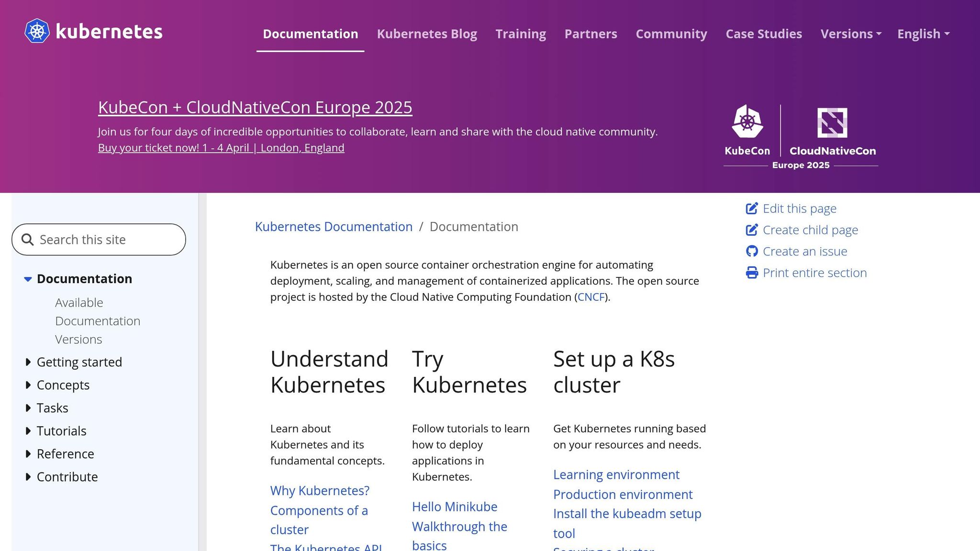The width and height of the screenshot is (980, 551).
Task: Expand the Concepts sidebar section
Action: point(28,385)
